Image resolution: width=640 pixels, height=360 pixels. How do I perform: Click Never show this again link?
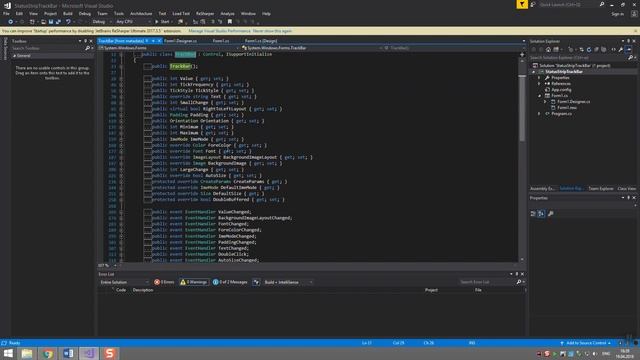(272, 31)
